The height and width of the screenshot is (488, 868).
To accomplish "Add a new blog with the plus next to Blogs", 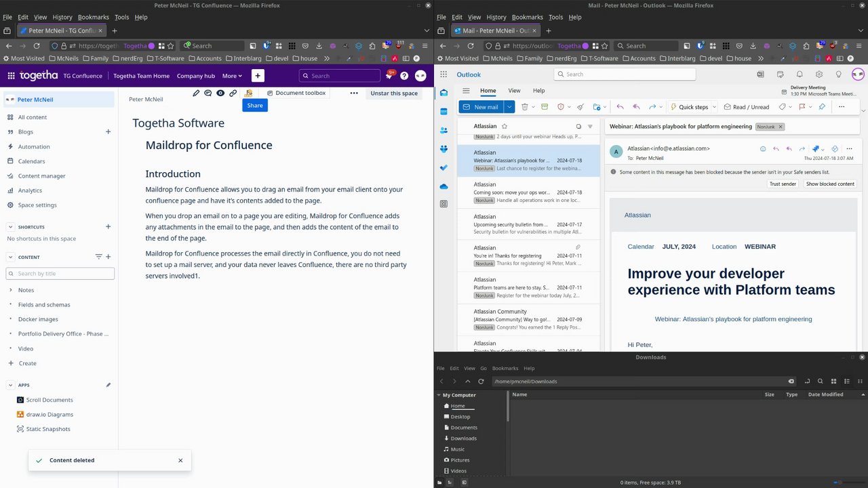I will tap(108, 131).
